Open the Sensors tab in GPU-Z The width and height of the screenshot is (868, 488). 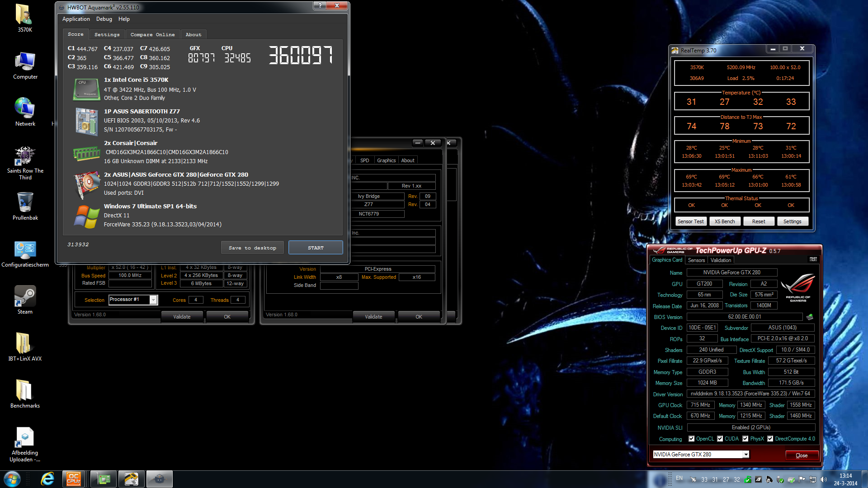coord(696,260)
